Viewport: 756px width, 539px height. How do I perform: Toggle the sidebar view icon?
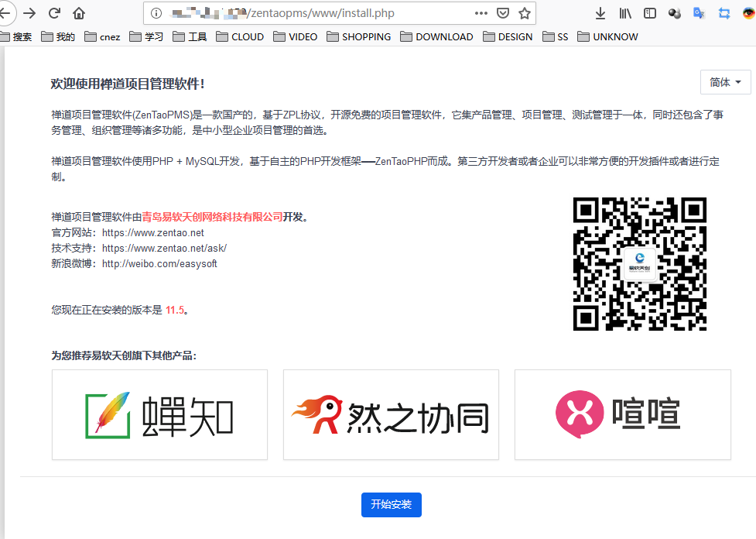click(650, 13)
